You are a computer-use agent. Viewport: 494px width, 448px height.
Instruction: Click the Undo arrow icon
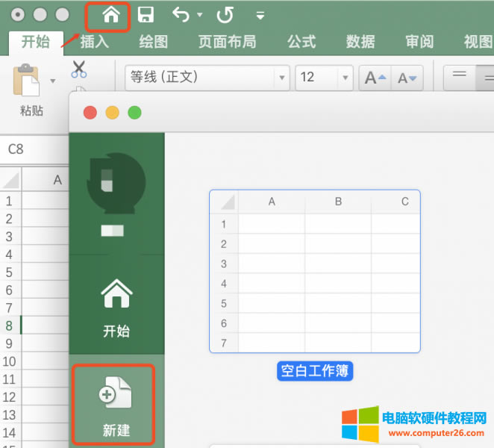click(180, 15)
